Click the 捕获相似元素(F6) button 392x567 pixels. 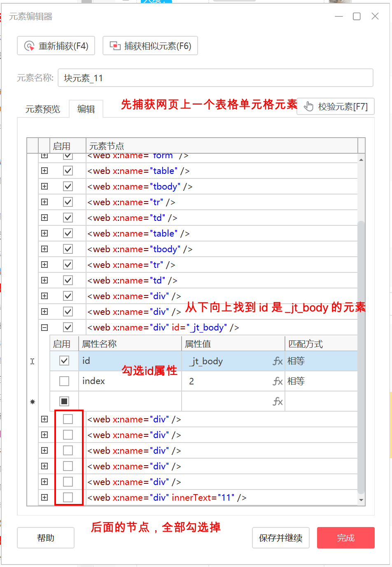click(150, 46)
